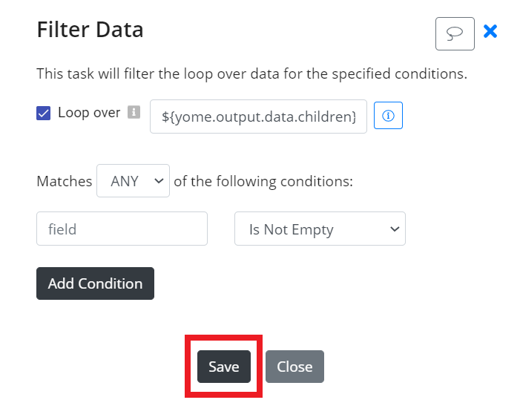Viewport: 520px width, 420px height.
Task: Add a new filter condition
Action: coord(95,283)
